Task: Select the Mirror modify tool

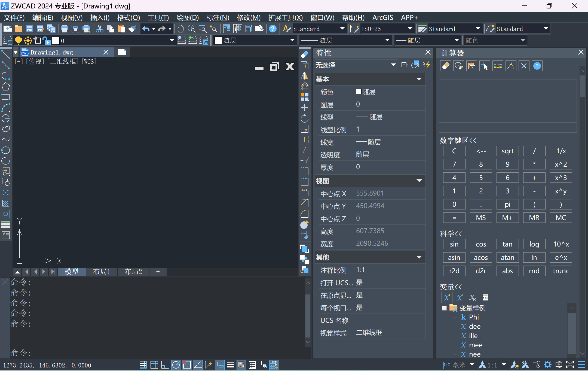Action: click(x=305, y=76)
